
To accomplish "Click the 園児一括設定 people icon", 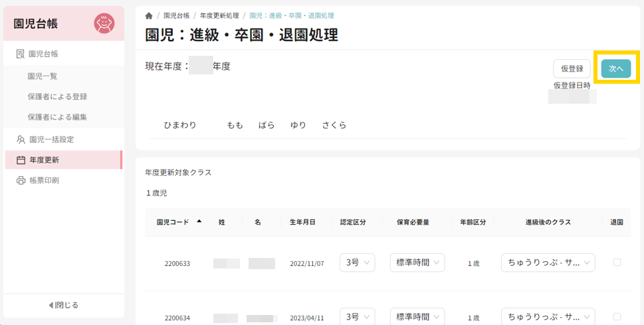I will coord(21,140).
